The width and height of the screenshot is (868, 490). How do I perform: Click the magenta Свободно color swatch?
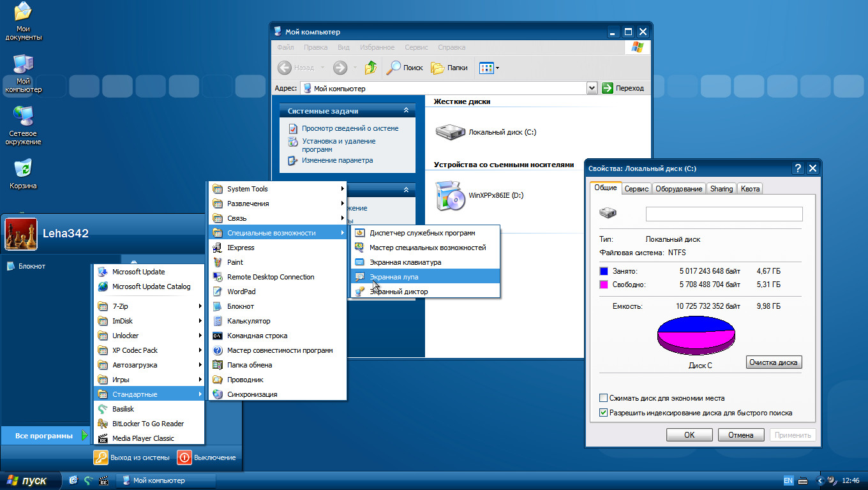(604, 285)
